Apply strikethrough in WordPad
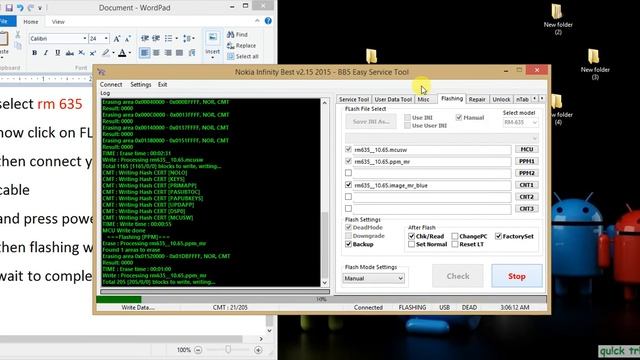 (70, 53)
